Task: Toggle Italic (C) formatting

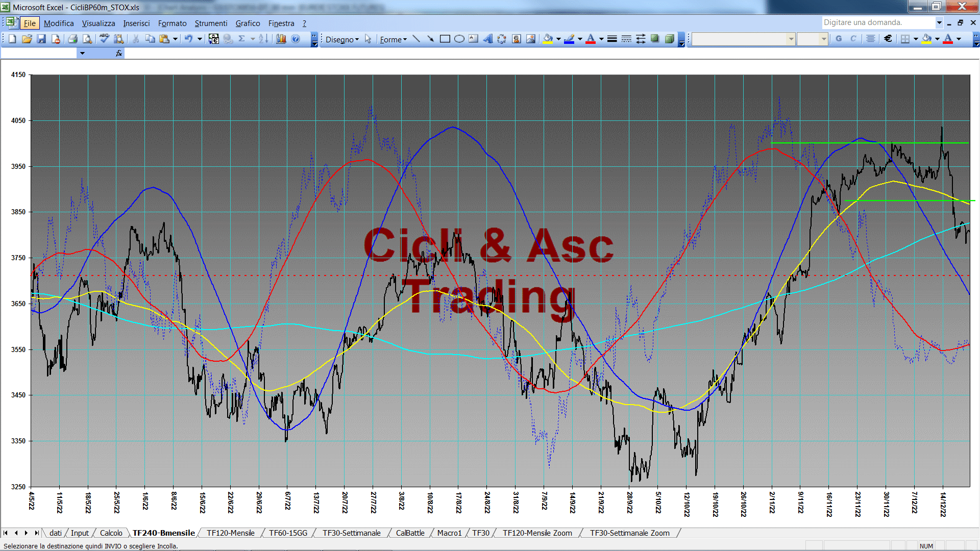Action: tap(853, 39)
